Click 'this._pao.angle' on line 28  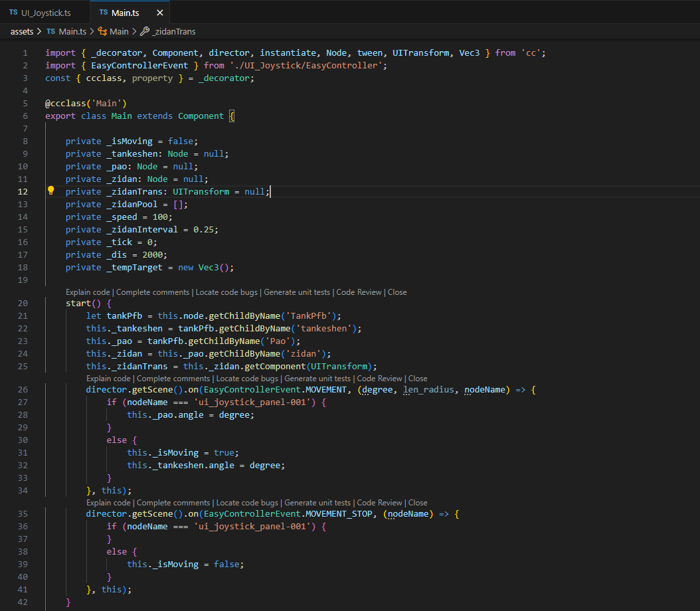tap(165, 414)
